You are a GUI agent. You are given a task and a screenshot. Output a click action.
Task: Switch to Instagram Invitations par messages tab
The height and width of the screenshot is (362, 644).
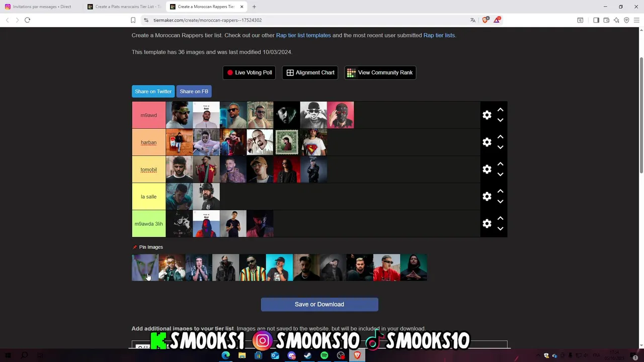pyautogui.click(x=41, y=7)
